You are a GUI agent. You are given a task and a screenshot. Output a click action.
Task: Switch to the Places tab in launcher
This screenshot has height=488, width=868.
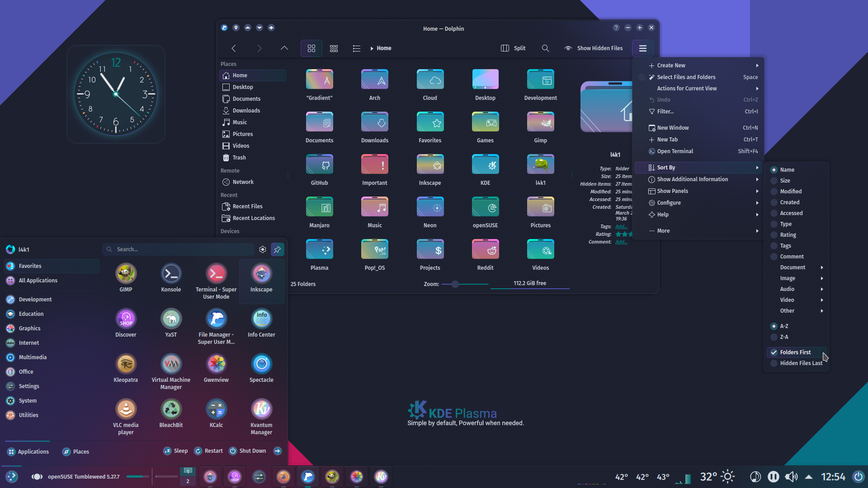75,452
